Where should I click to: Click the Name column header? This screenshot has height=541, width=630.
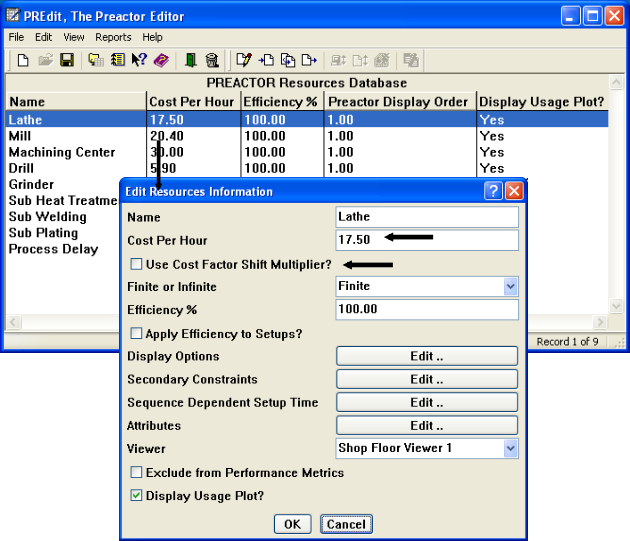coord(76,101)
